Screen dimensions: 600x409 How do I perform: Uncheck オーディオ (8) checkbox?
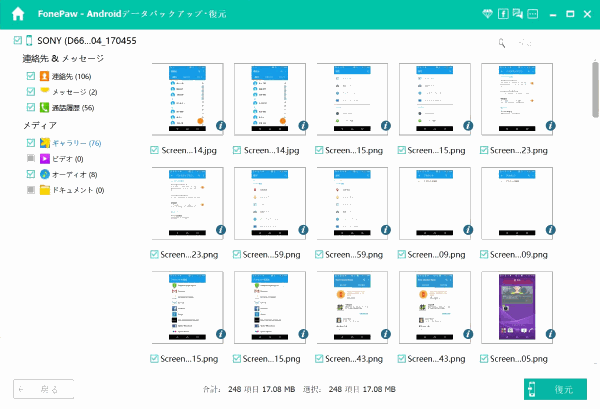(31, 174)
